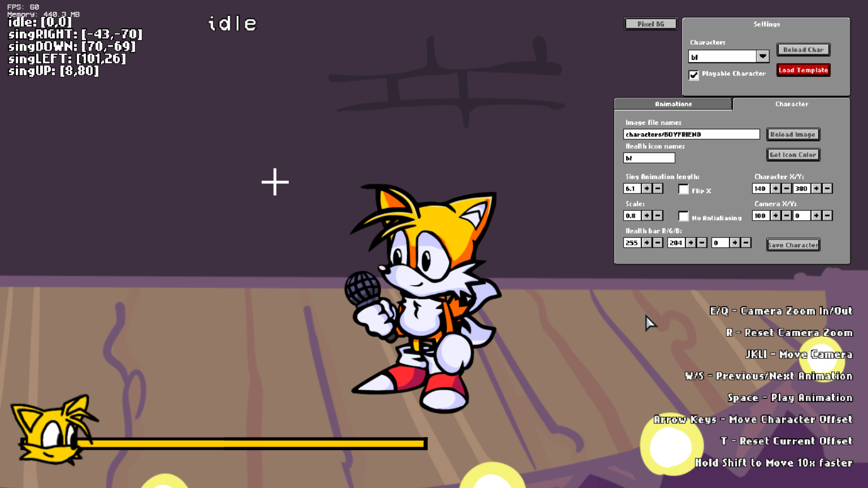Uncheck the Playable Character checkbox
This screenshot has width=868, height=488.
(x=694, y=75)
